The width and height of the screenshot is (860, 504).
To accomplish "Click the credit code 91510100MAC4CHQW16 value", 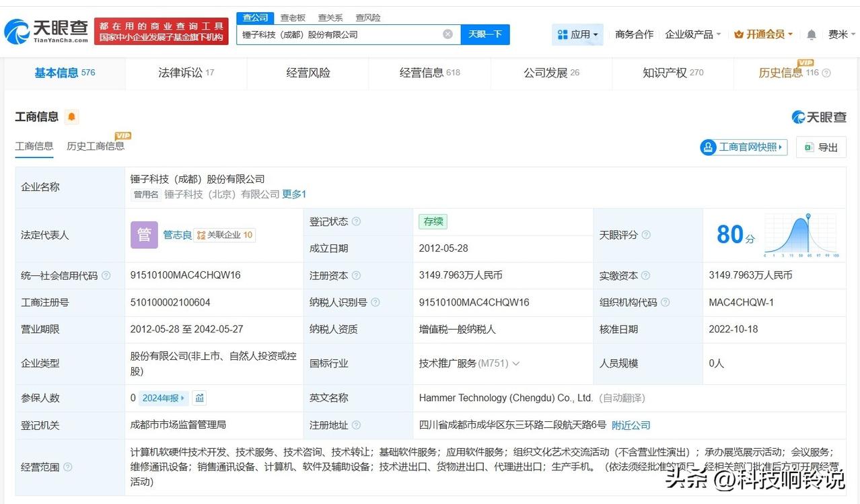I will [185, 276].
